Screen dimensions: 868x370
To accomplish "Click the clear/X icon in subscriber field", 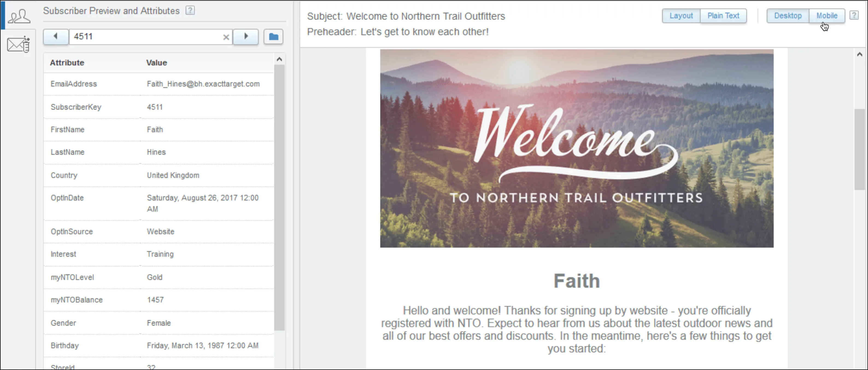I will 226,37.
